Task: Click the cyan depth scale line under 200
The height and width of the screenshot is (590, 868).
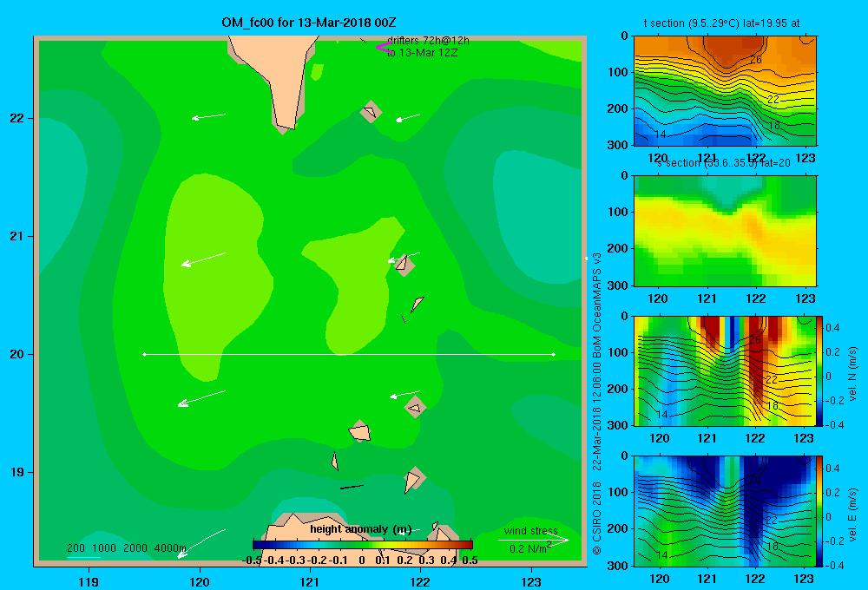Action: tap(83, 557)
